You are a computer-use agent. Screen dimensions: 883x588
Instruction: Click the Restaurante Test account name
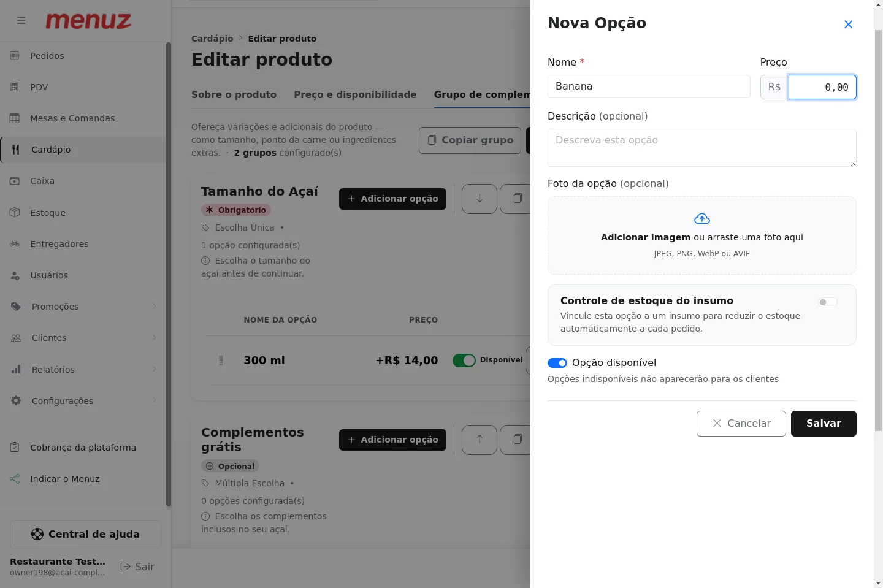click(x=58, y=562)
